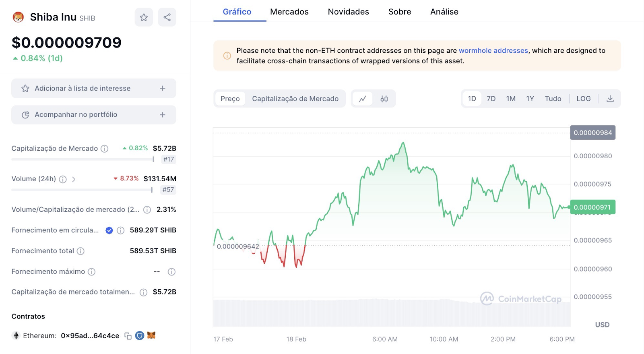
Task: Expand Volume (24h) chevron arrow
Action: [x=74, y=179]
